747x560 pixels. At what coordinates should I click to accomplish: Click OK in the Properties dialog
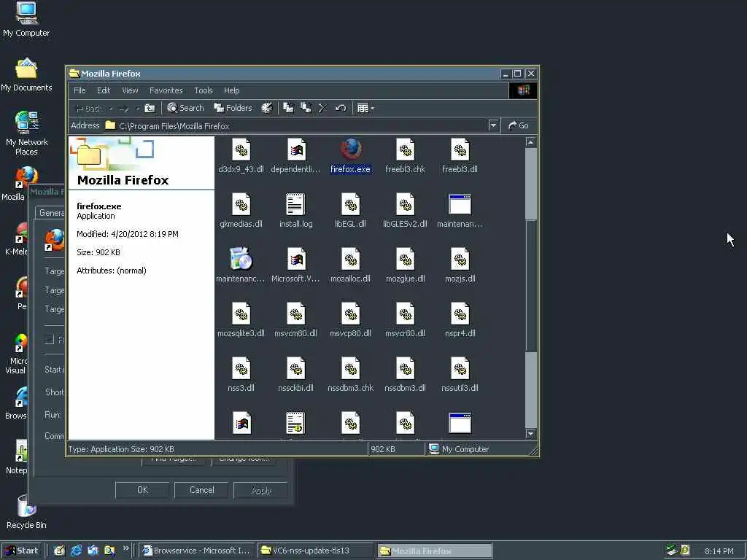click(x=142, y=490)
